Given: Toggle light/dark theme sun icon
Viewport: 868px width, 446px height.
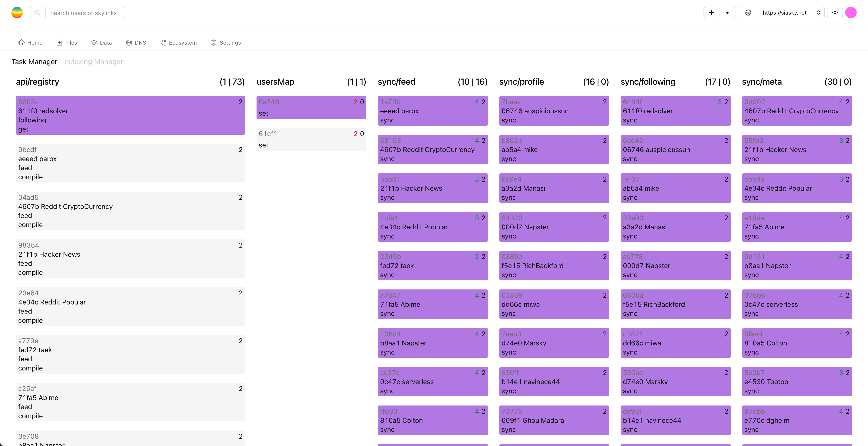Looking at the screenshot, I should [x=835, y=13].
